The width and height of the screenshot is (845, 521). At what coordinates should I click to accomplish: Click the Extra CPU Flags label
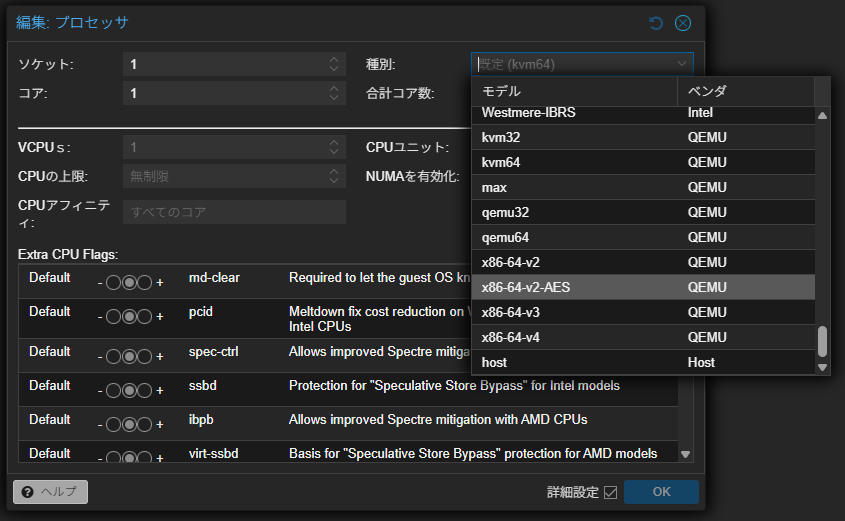tap(68, 254)
